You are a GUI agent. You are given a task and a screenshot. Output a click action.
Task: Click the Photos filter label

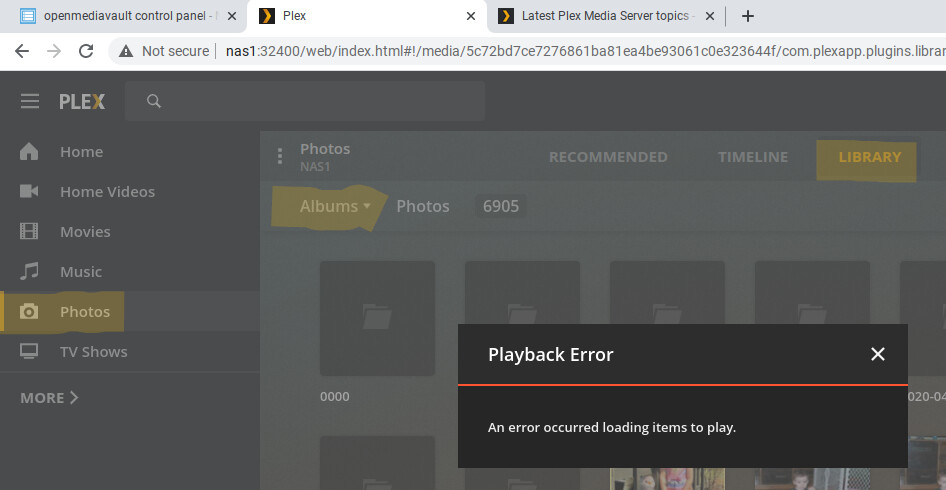coord(423,206)
